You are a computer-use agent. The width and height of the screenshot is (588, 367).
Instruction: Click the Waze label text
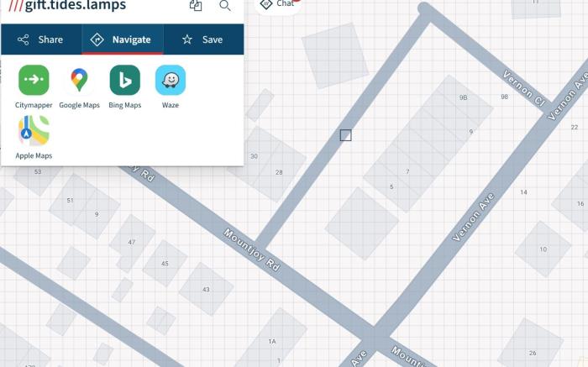(171, 105)
